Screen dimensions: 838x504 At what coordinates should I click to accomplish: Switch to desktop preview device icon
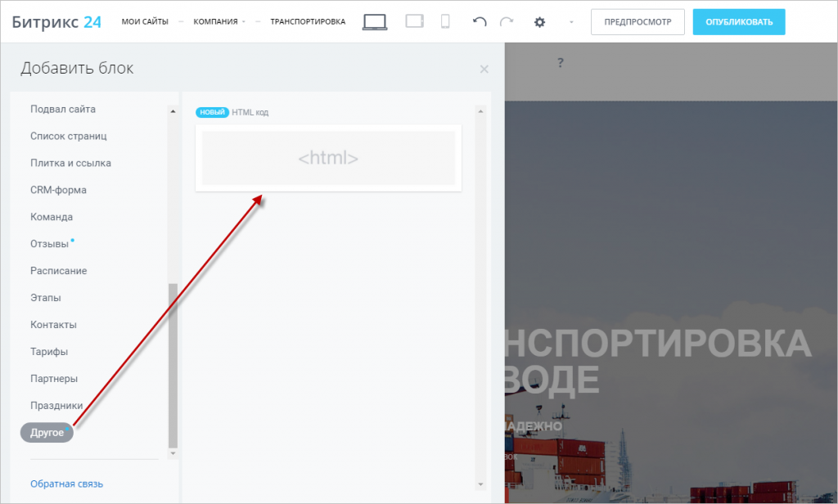(x=375, y=22)
